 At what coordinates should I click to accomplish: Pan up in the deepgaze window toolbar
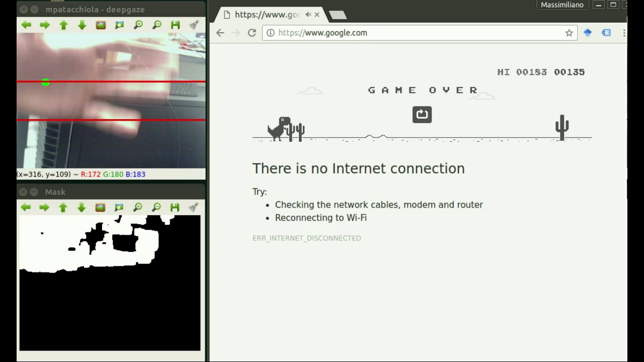point(63,25)
